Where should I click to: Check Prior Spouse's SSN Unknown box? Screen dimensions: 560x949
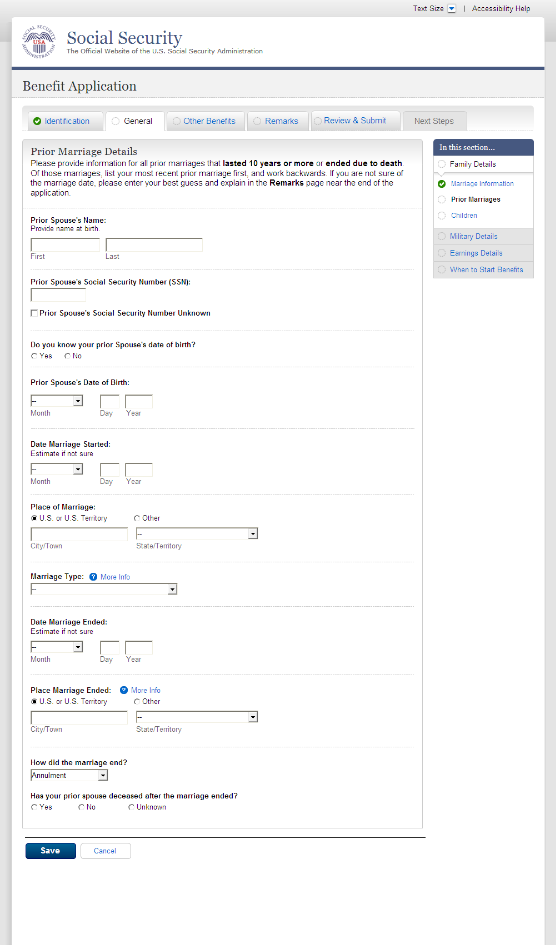(34, 313)
